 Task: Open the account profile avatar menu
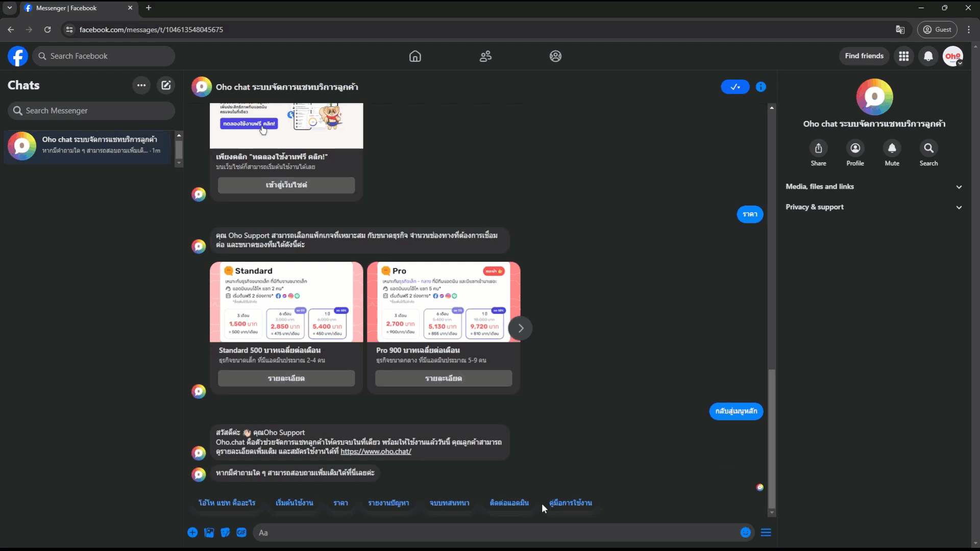(953, 56)
